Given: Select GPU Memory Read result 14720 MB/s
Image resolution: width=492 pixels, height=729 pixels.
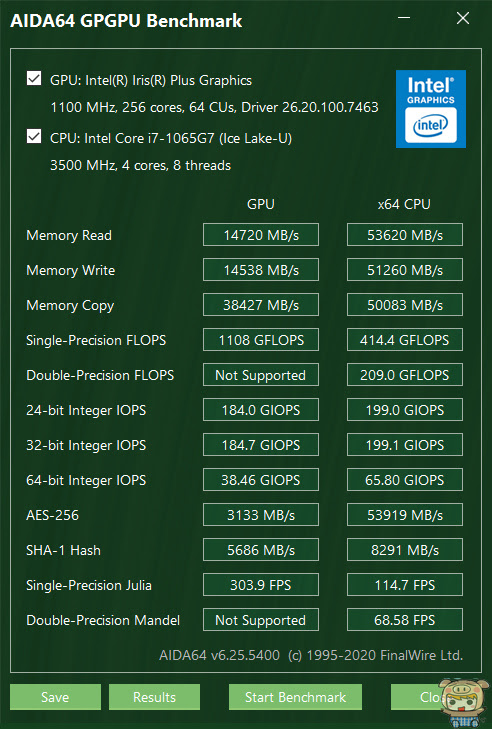Looking at the screenshot, I should tap(261, 235).
